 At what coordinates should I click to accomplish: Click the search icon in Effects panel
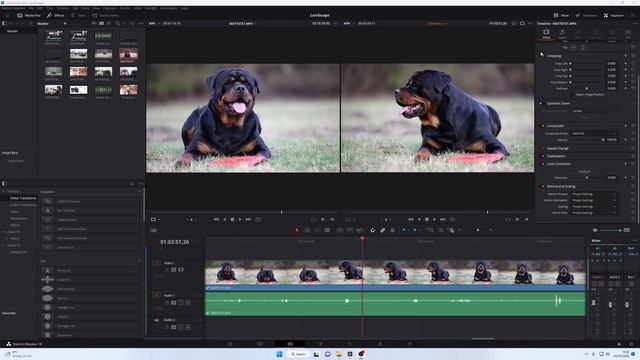point(132,184)
